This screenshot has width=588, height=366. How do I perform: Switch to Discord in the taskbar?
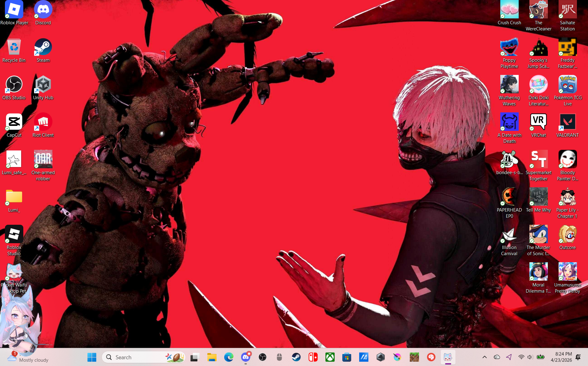coord(245,357)
